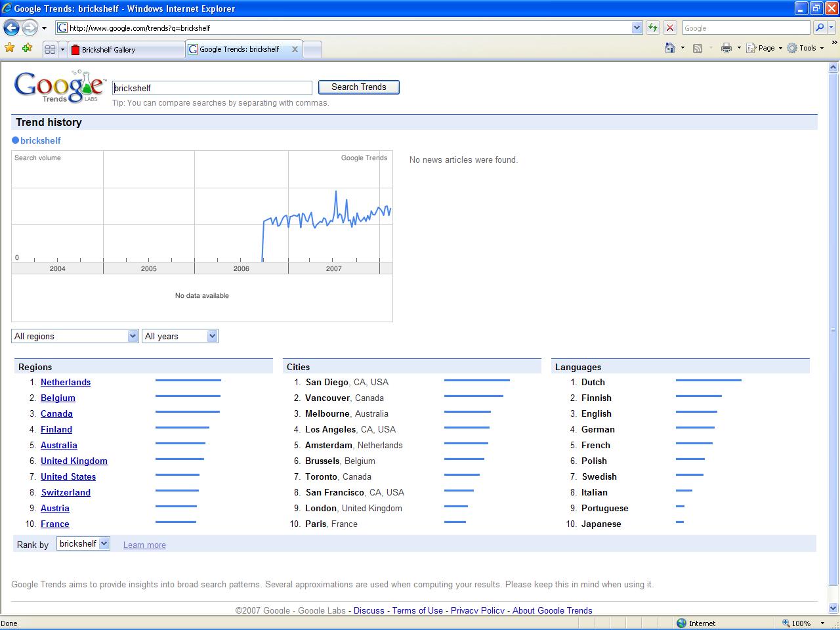Viewport: 840px width, 630px height.
Task: Open the Tools menu
Action: pos(806,48)
